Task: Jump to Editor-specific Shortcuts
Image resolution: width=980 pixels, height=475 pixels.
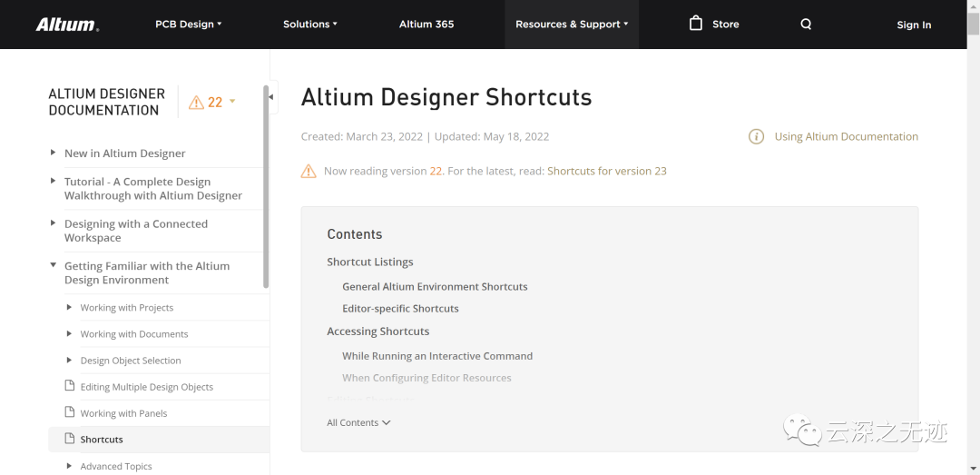Action: (x=401, y=309)
